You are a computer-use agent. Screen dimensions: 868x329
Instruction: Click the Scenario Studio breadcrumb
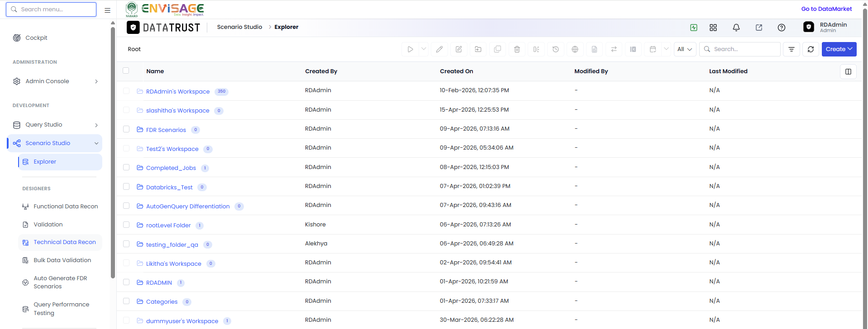239,27
